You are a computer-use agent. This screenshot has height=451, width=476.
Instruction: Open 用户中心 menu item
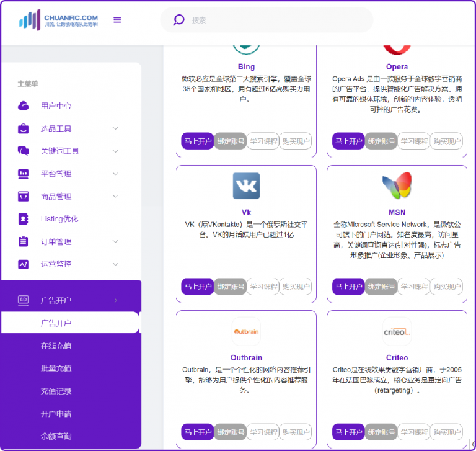[56, 105]
